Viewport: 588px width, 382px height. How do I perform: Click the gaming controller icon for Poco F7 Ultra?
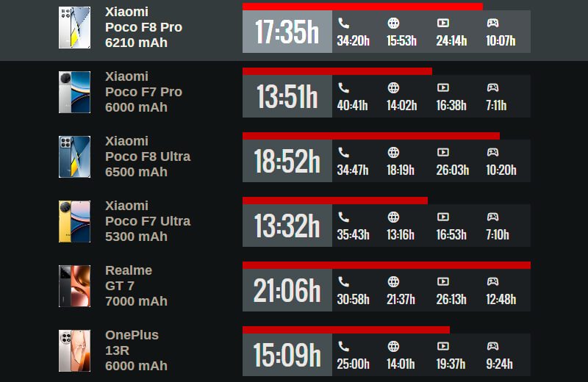pyautogui.click(x=492, y=217)
